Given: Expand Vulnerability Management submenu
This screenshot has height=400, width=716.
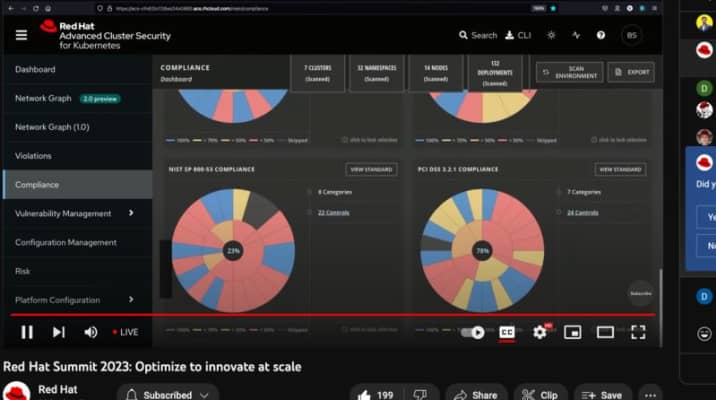Looking at the screenshot, I should (x=131, y=213).
